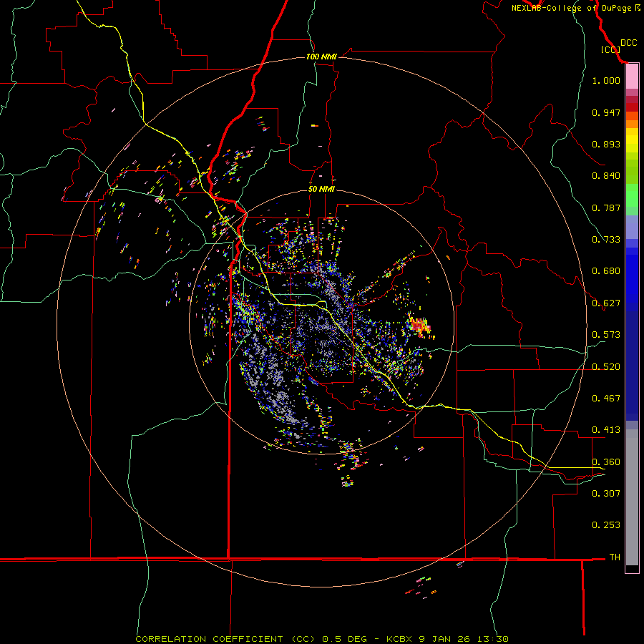This screenshot has height=644, width=644.
Task: Click the 0.947 legend value
Action: click(x=606, y=112)
